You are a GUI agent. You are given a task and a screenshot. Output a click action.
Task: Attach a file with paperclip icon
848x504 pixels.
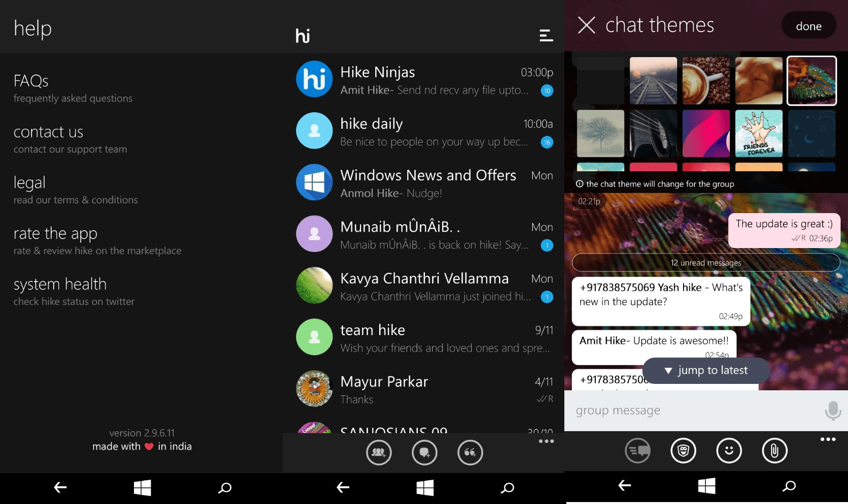775,450
